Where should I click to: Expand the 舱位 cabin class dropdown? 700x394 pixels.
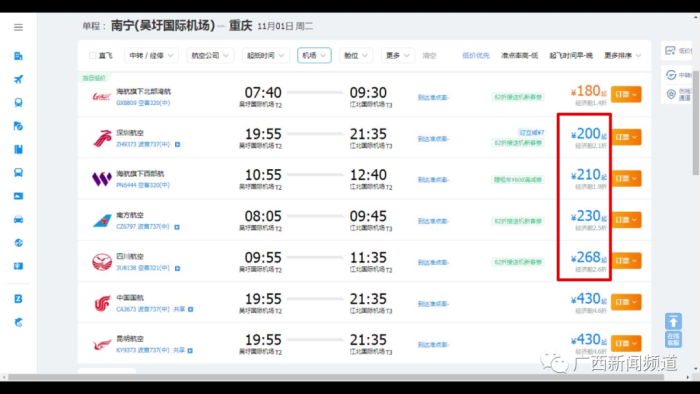[x=356, y=55]
